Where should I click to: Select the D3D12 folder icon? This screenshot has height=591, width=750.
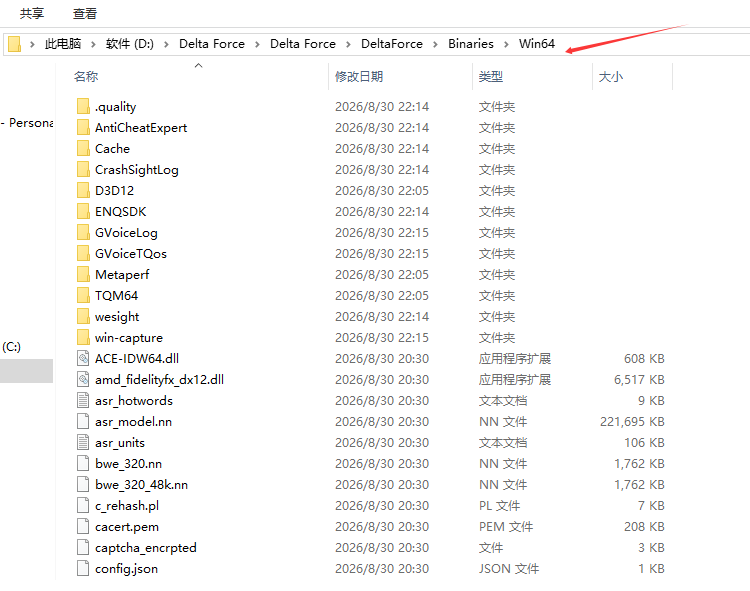83,190
